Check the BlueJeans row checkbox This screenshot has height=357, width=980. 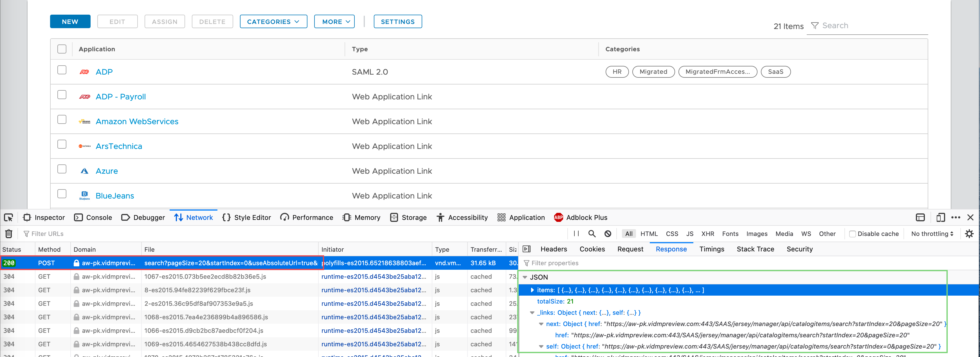62,194
